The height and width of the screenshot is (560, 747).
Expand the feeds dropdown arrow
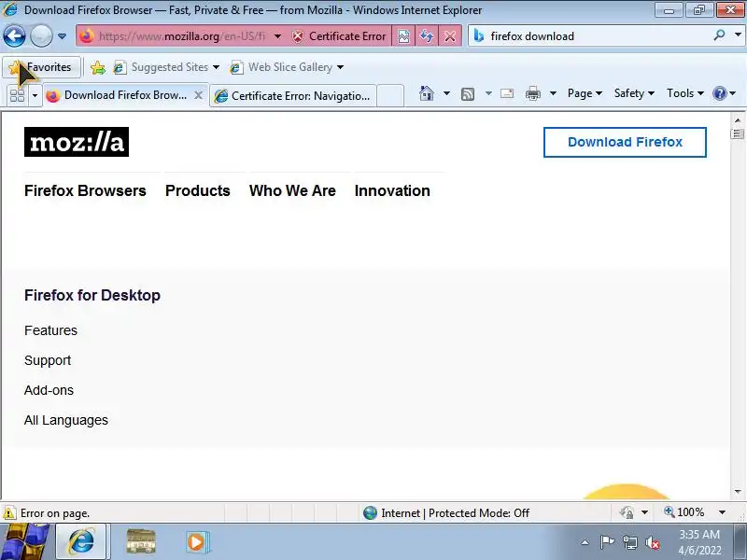(x=488, y=93)
